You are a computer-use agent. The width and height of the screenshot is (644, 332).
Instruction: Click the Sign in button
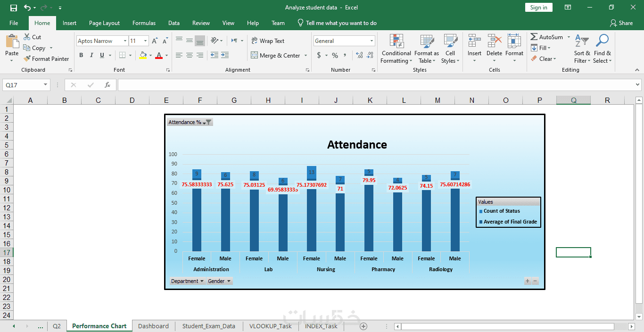coord(538,8)
